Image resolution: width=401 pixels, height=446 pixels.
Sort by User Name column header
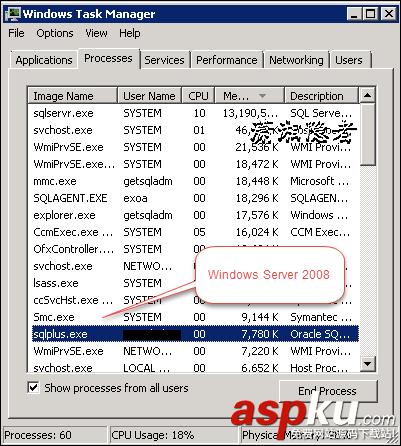[149, 96]
